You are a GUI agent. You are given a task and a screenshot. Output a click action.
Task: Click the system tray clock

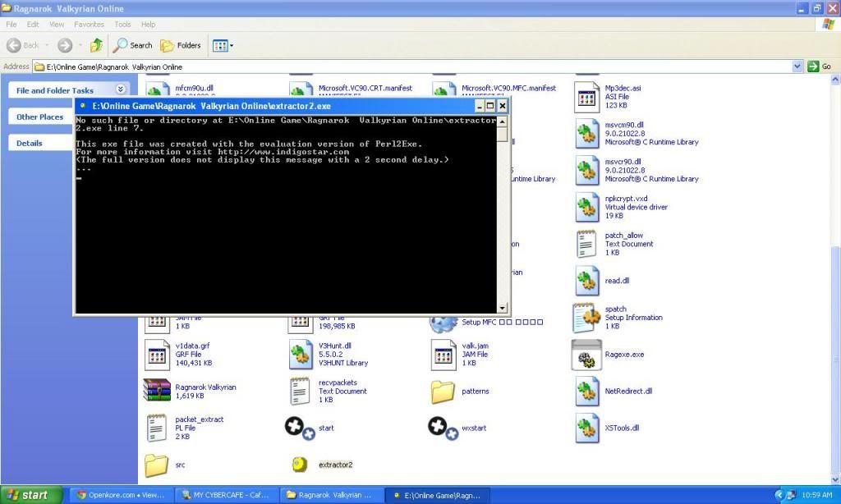816,495
